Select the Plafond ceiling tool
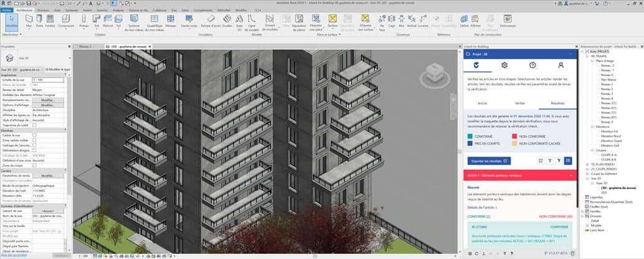The image size is (644, 259). (108, 21)
